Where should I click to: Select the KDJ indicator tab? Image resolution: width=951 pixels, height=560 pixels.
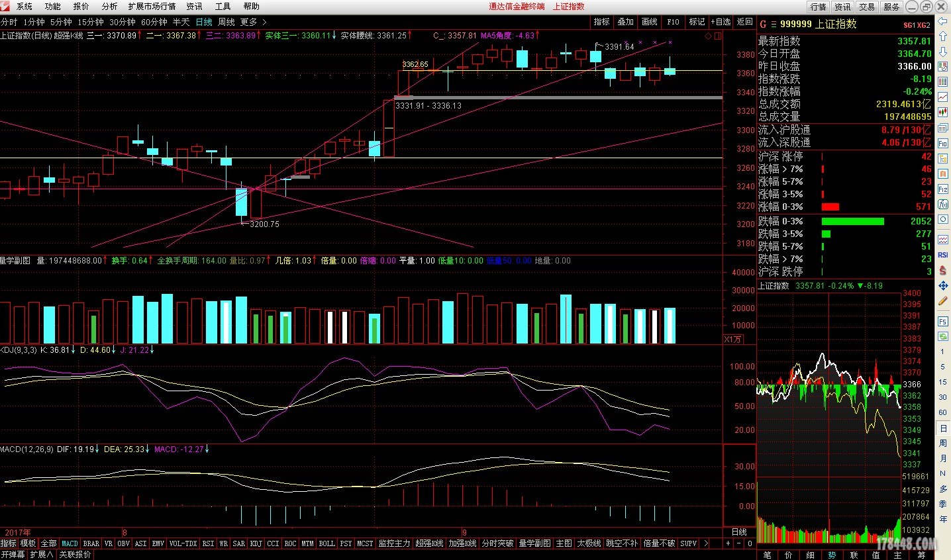(256, 543)
